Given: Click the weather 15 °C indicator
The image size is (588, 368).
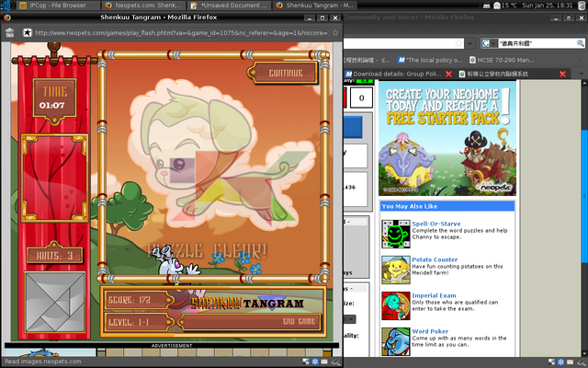Looking at the screenshot, I should 504,6.
